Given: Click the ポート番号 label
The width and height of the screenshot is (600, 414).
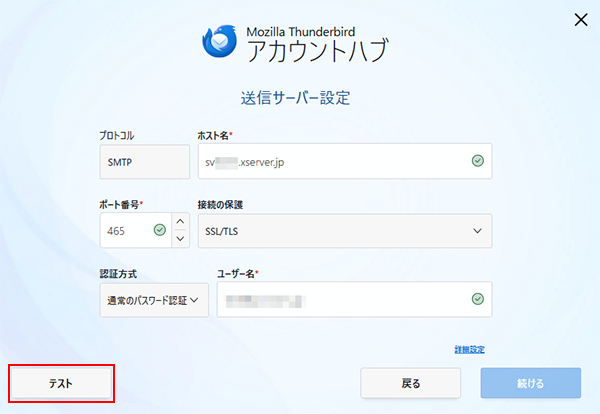Looking at the screenshot, I should tap(119, 205).
